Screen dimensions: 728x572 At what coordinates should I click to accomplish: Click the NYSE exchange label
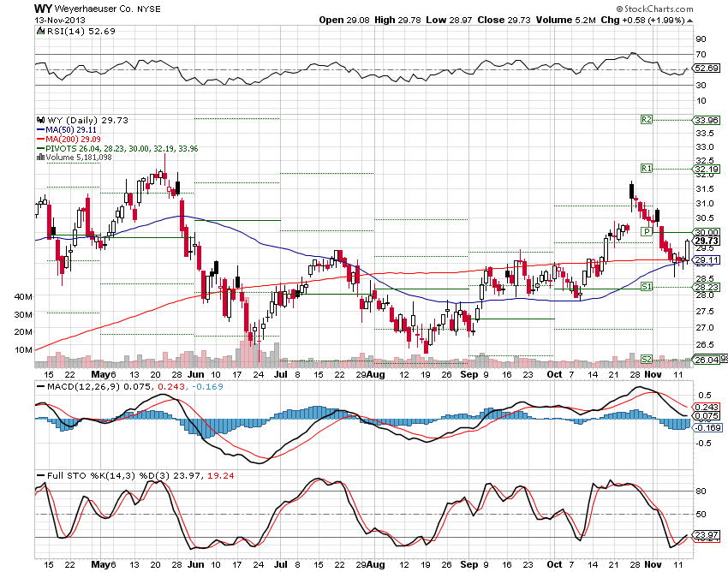pyautogui.click(x=148, y=9)
